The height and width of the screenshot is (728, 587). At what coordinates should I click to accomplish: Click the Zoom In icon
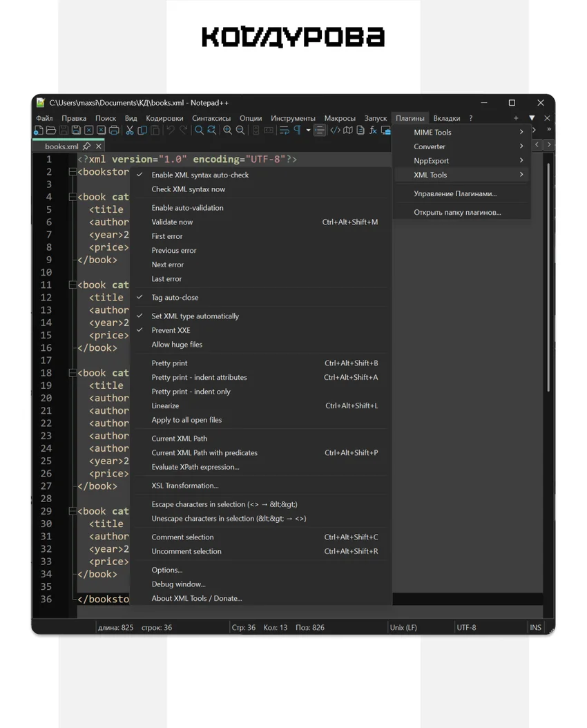point(227,131)
